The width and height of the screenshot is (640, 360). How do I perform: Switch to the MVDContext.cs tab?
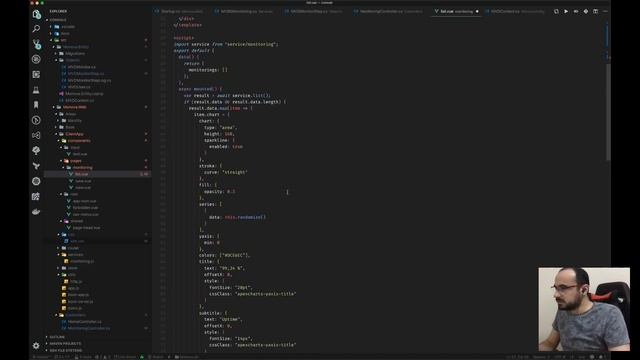[514, 11]
